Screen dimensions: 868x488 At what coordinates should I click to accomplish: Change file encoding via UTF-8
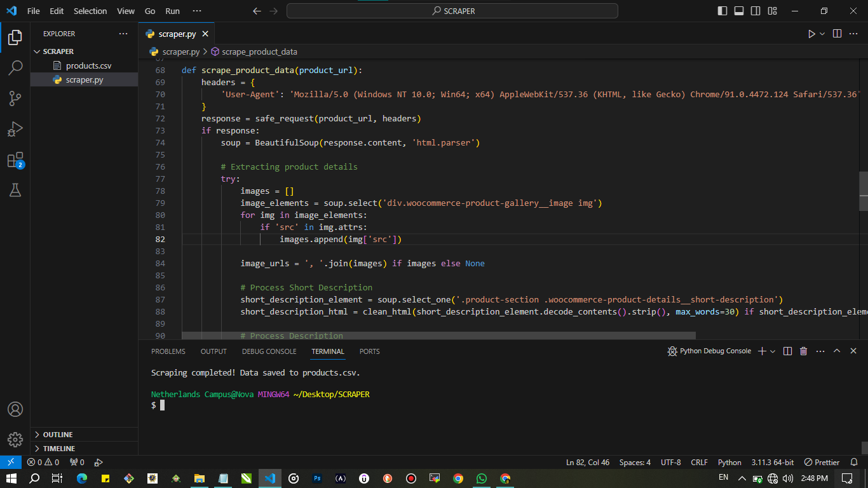671,462
